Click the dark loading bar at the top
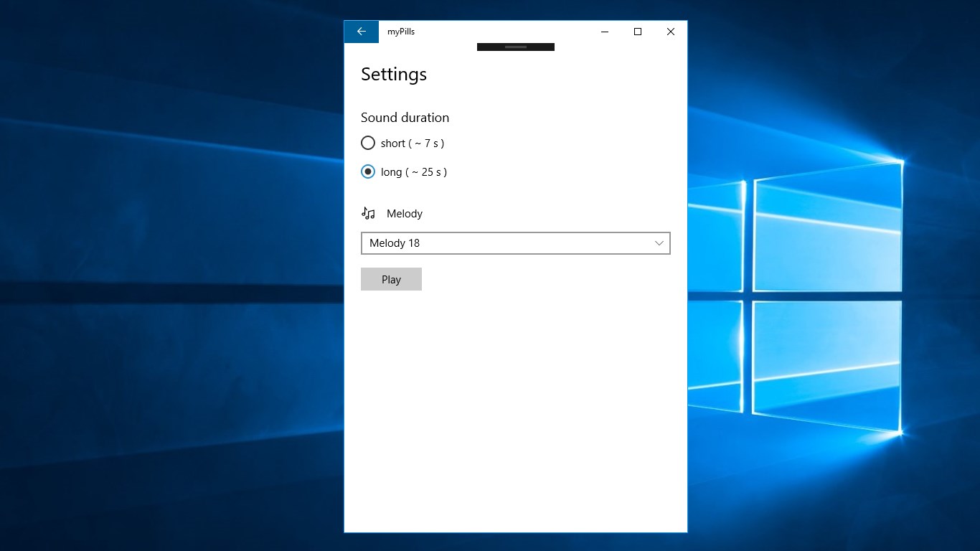This screenshot has height=551, width=980. (x=515, y=46)
